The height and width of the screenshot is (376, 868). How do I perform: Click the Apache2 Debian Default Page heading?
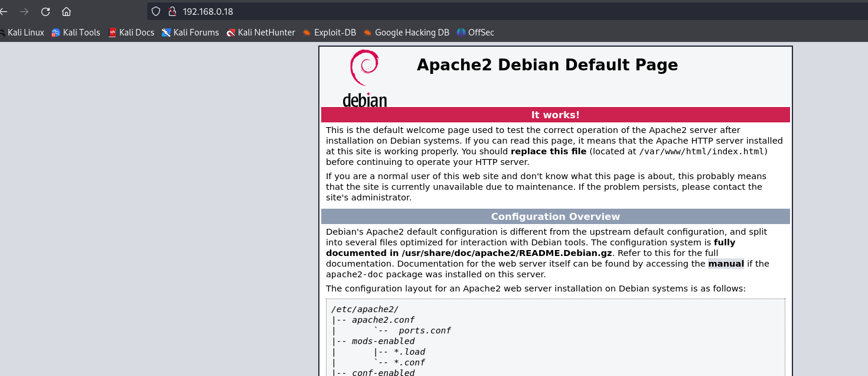pos(547,65)
